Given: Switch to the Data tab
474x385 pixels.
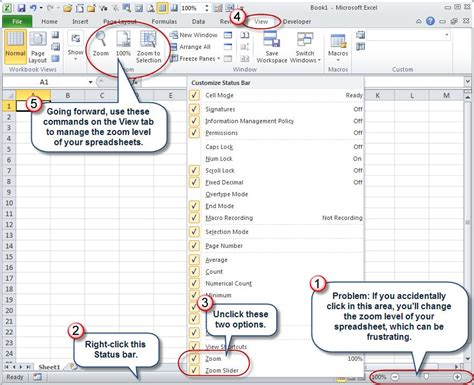Looking at the screenshot, I should [x=198, y=21].
